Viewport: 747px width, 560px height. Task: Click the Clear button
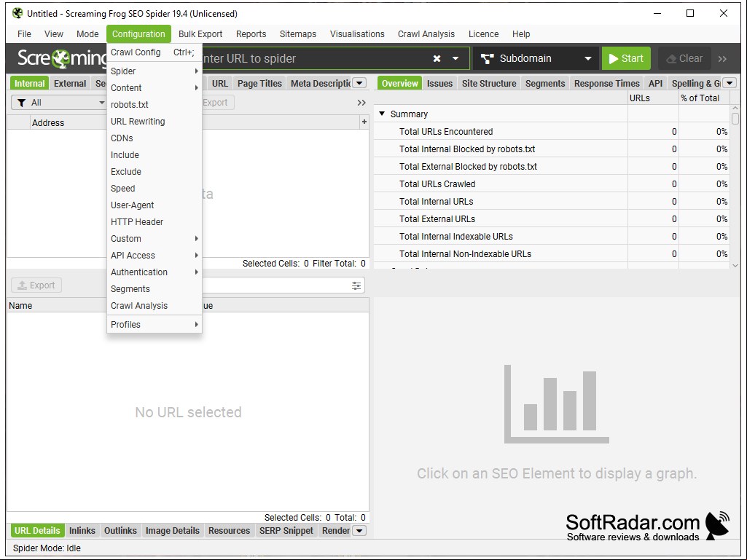point(684,58)
